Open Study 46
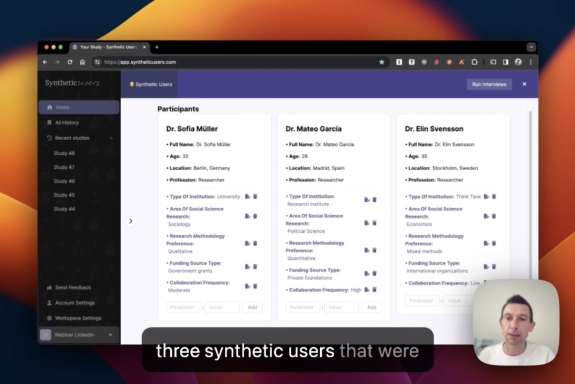The height and width of the screenshot is (384, 575). point(64,181)
